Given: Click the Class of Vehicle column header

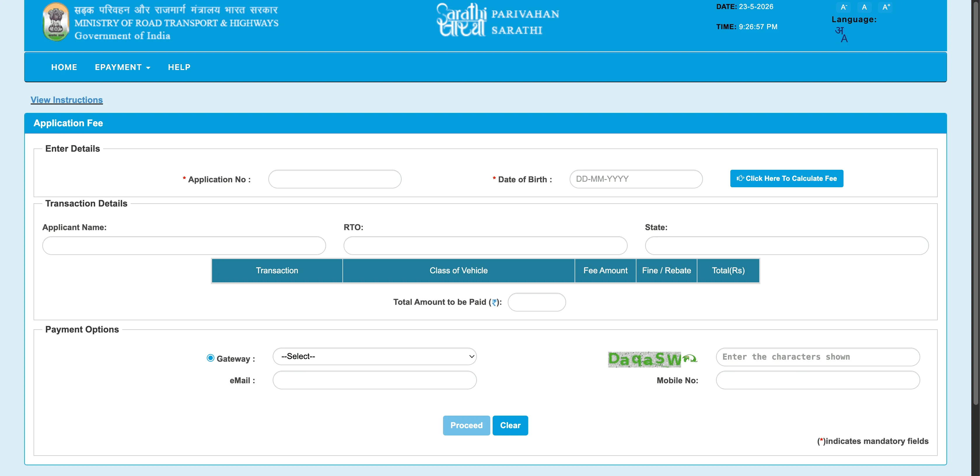Looking at the screenshot, I should (x=459, y=271).
